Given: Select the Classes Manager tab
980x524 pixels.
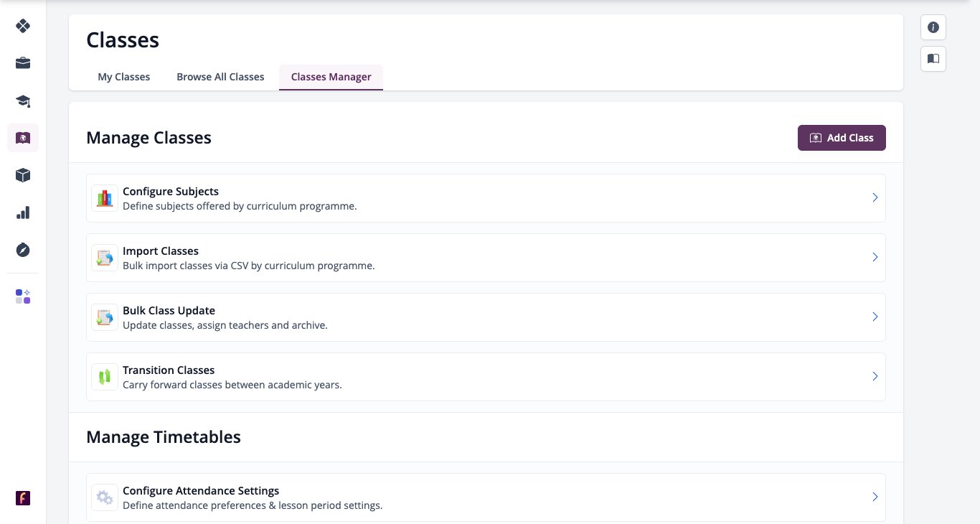Looking at the screenshot, I should pos(331,77).
